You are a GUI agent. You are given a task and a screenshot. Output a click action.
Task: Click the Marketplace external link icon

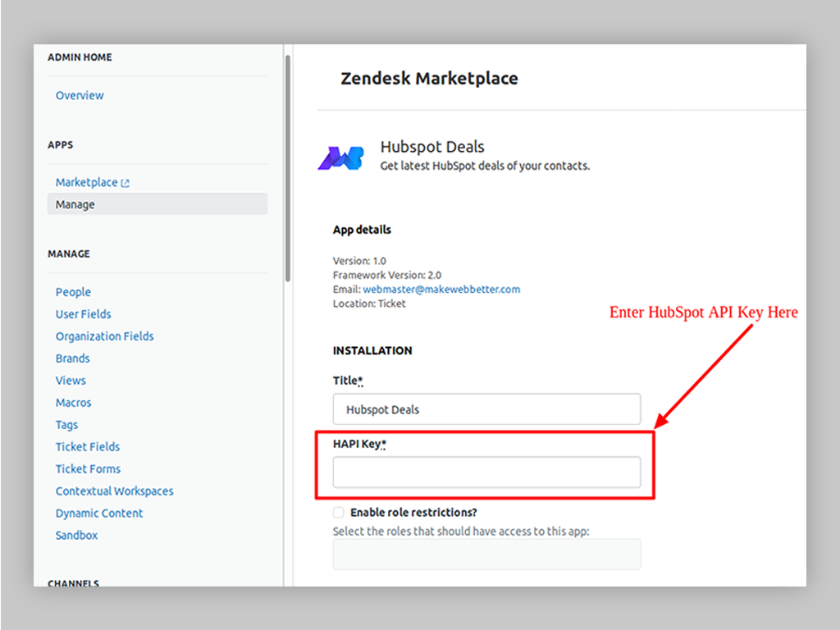[126, 183]
